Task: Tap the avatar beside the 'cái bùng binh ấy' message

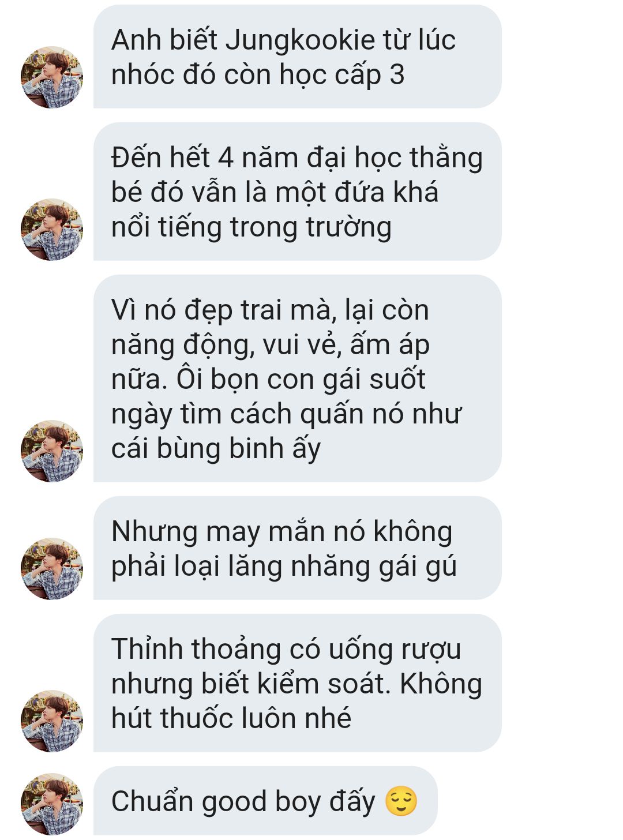Action: (52, 451)
